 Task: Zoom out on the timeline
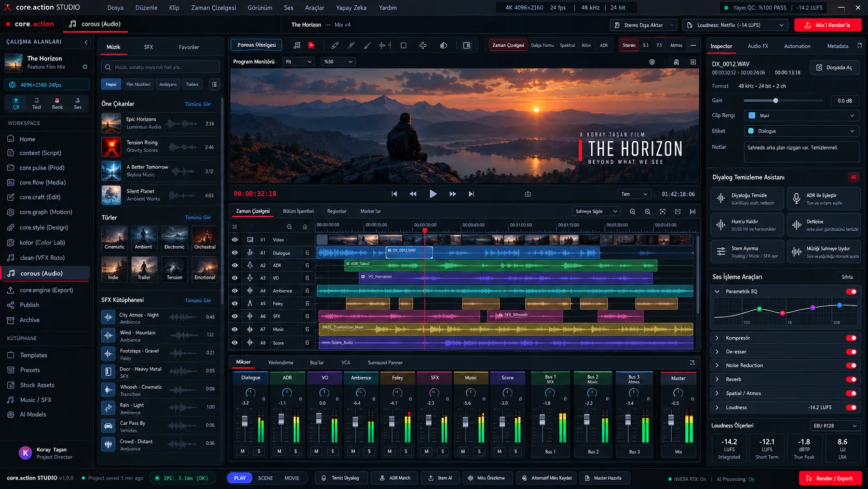(632, 212)
